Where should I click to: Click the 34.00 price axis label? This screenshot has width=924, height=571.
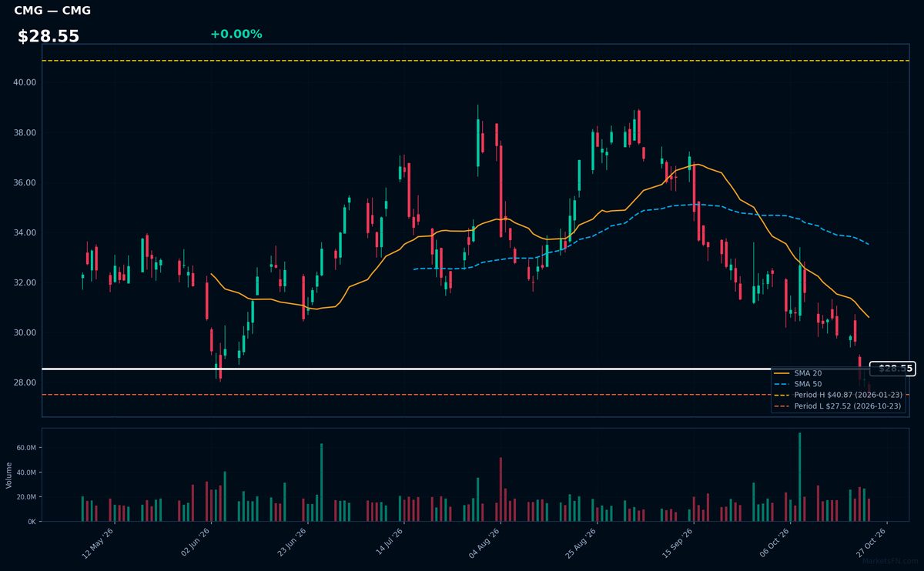click(x=25, y=232)
